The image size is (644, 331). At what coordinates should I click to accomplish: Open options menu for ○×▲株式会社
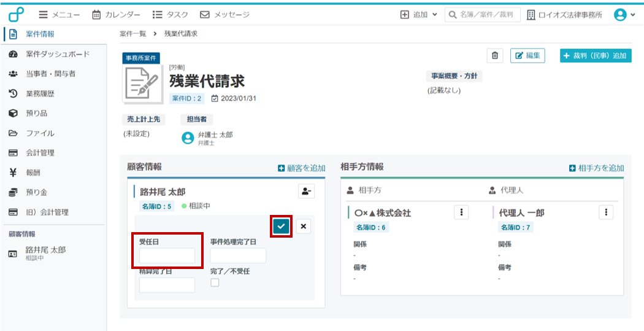[x=461, y=212]
